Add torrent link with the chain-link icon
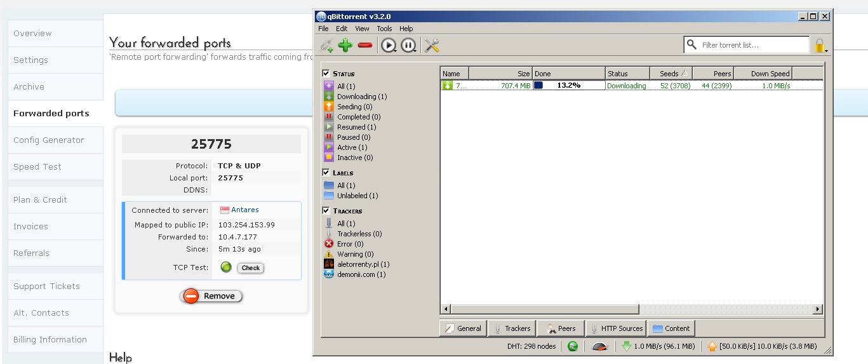The image size is (868, 364). click(x=326, y=45)
